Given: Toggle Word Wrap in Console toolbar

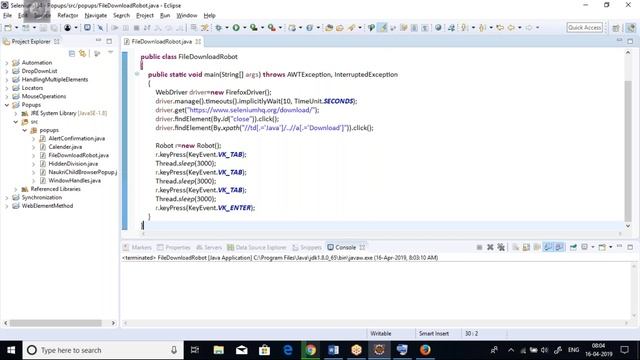Looking at the screenshot, I should point(537,247).
